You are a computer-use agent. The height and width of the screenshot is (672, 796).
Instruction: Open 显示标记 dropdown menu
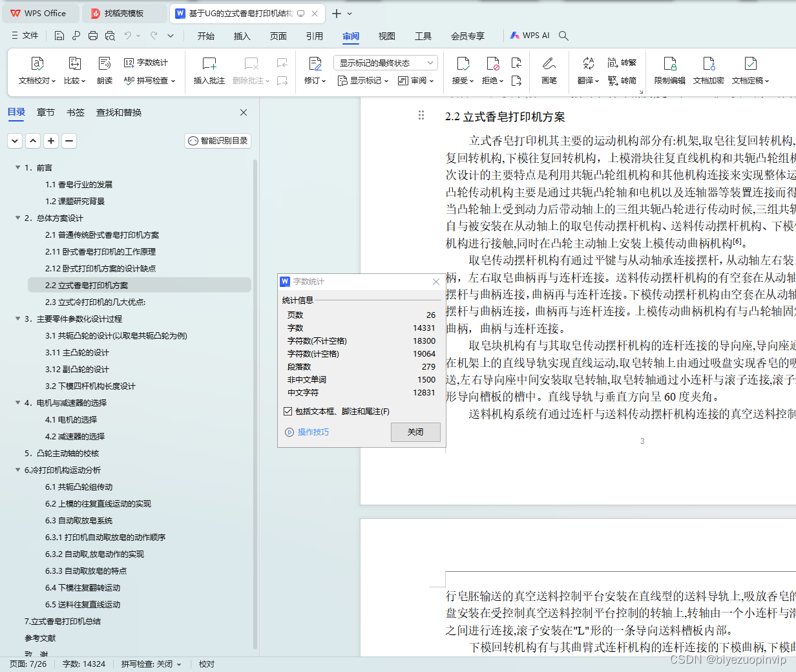[363, 81]
